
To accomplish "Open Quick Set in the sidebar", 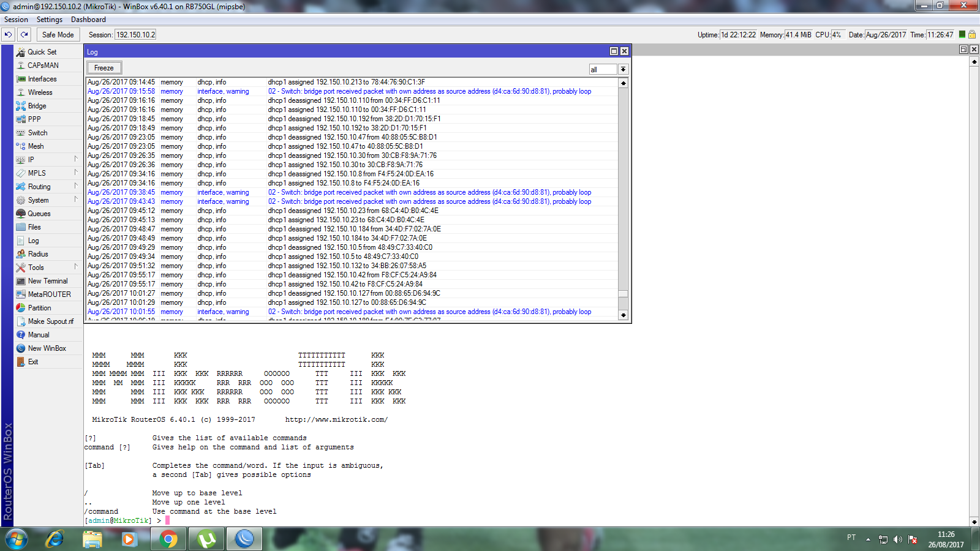I will (42, 52).
